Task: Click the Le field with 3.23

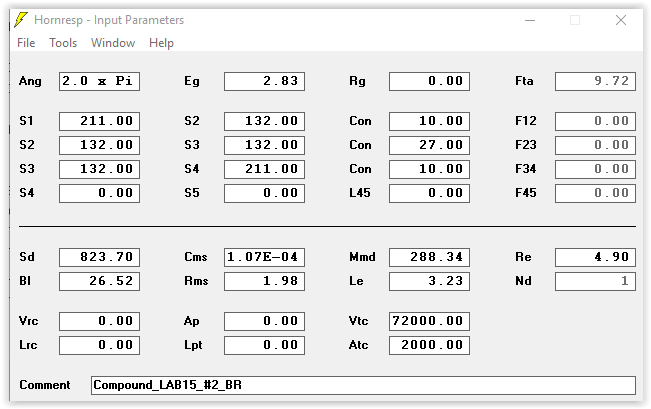Action: pos(429,282)
